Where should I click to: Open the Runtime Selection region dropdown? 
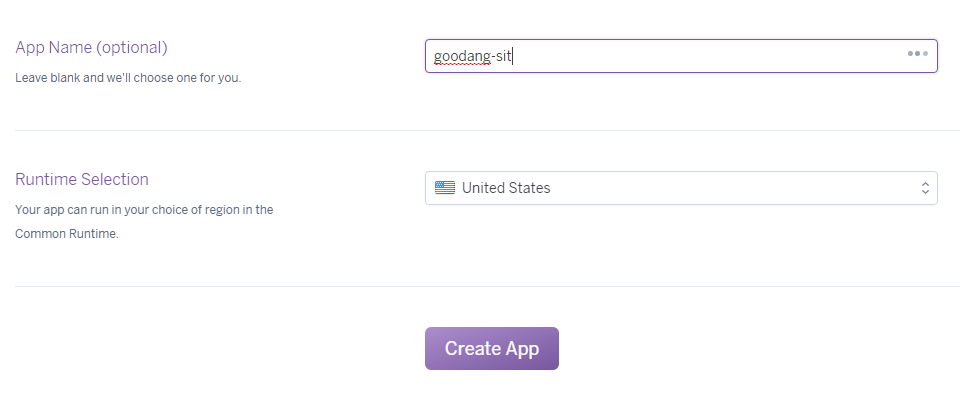pos(681,188)
